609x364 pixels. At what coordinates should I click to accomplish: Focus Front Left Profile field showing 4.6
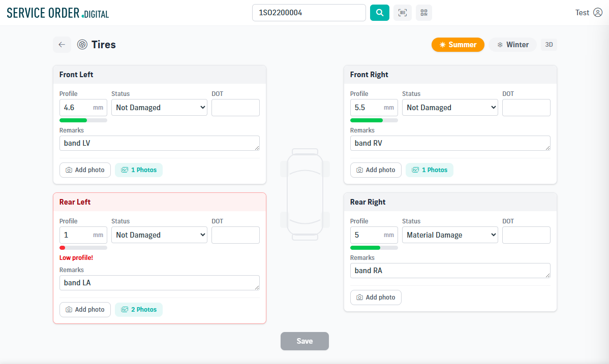coord(83,108)
